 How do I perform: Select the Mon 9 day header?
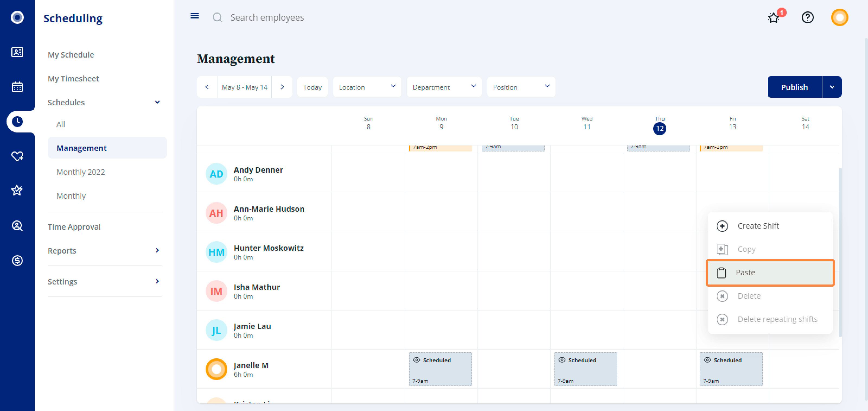pos(441,123)
